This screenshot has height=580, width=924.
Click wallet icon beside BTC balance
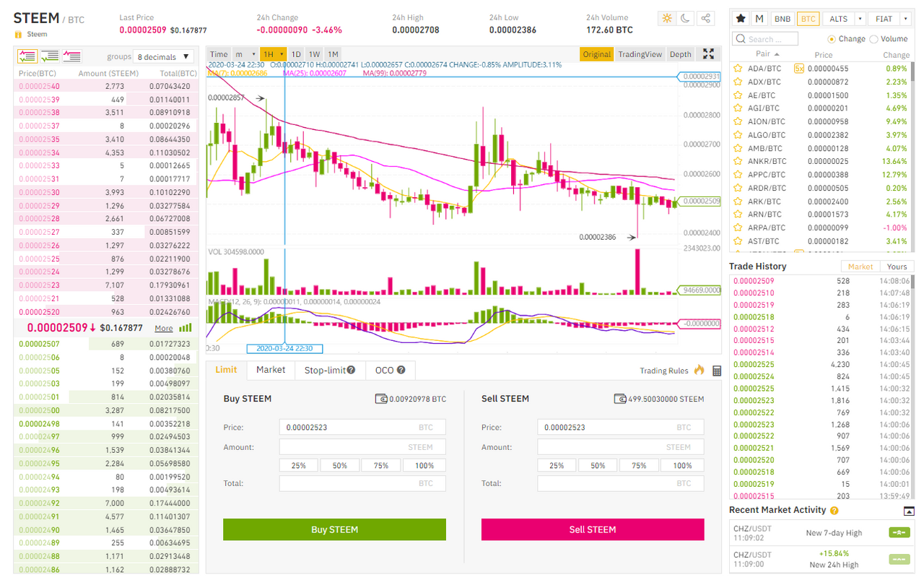(x=381, y=399)
